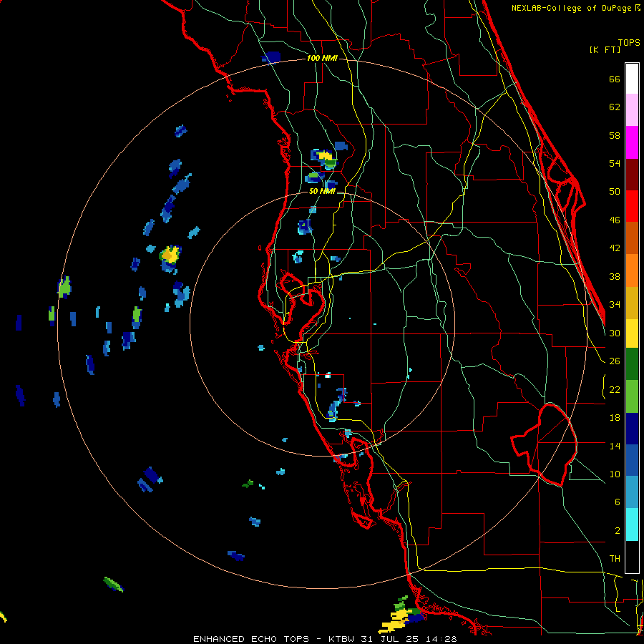Click the light green swatch at 22
644x644 pixels.
tap(632, 396)
